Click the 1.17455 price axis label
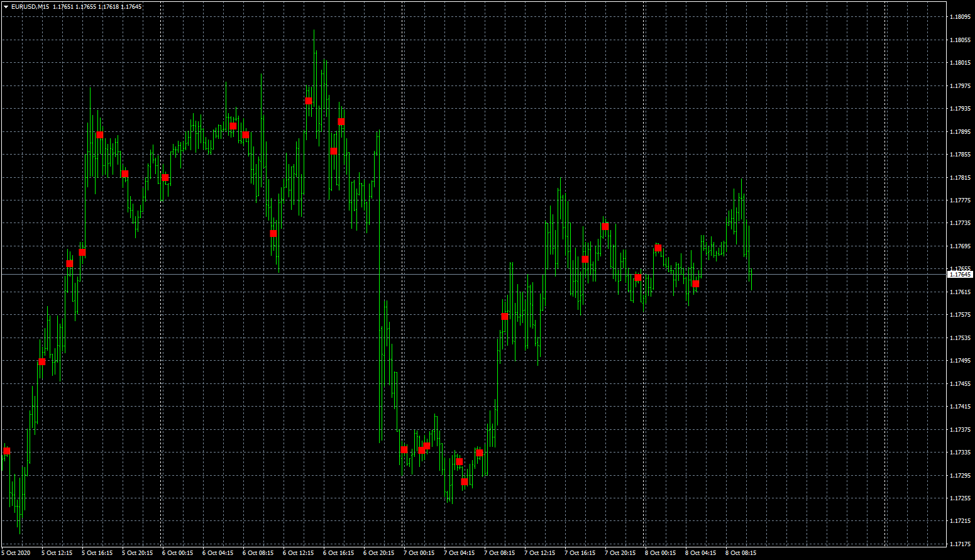The image size is (975, 560). tap(960, 384)
